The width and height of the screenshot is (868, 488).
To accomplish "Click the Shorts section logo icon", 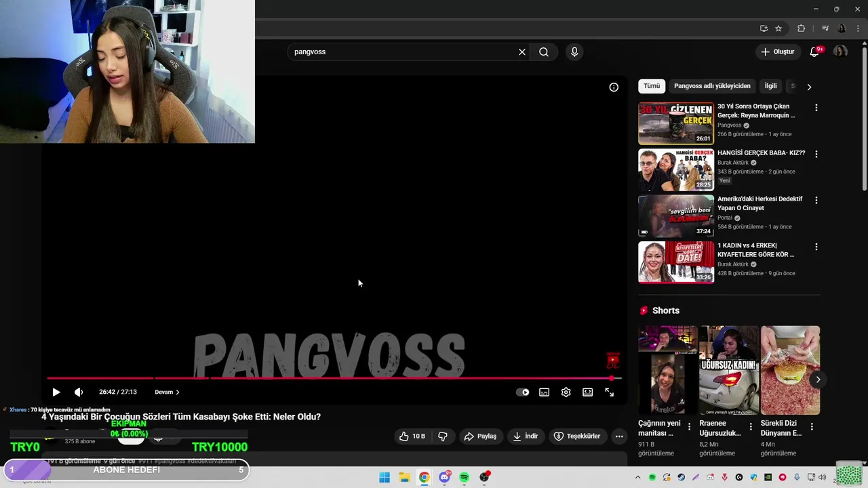I will [x=644, y=310].
